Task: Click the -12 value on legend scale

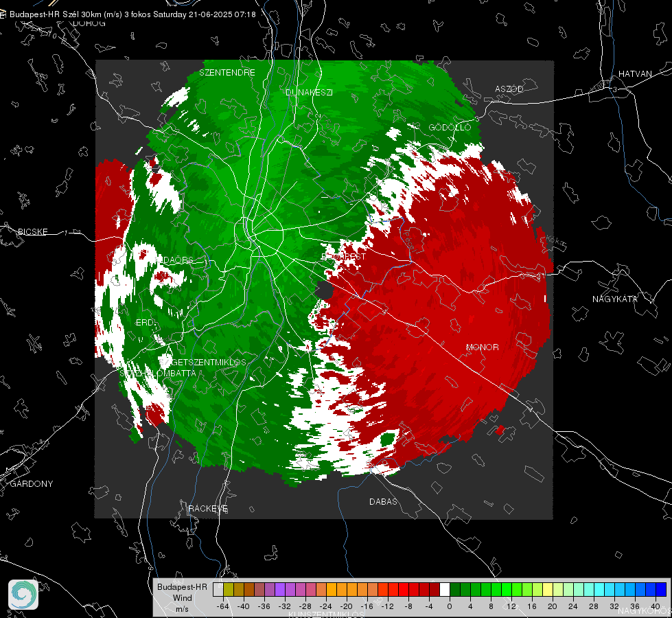Action: coord(387,606)
